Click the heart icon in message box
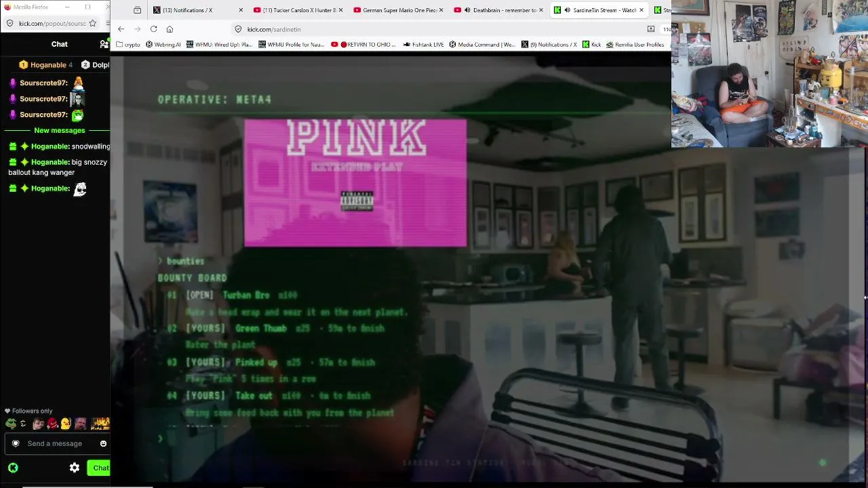This screenshot has width=868, height=488. coord(16,443)
